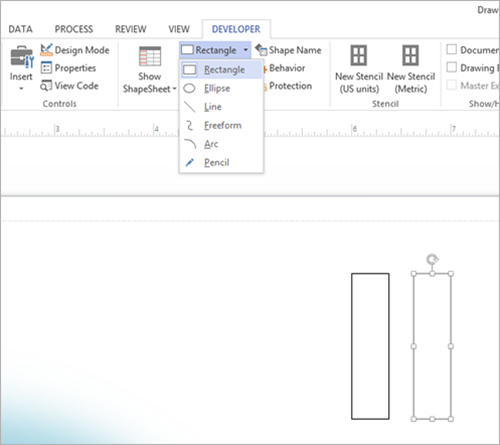This screenshot has width=500, height=445.
Task: Click the Show ShapeSheet table icon
Action: 150,56
